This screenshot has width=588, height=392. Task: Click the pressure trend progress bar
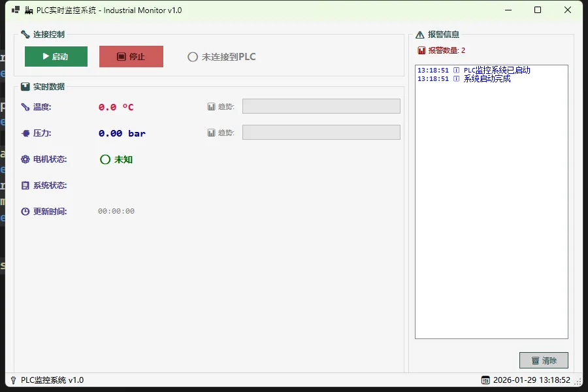321,133
